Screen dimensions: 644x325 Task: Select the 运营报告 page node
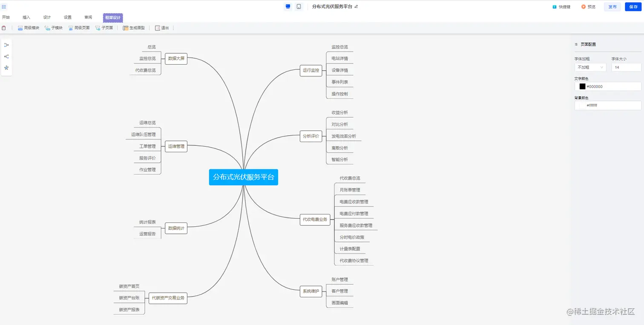click(x=147, y=234)
